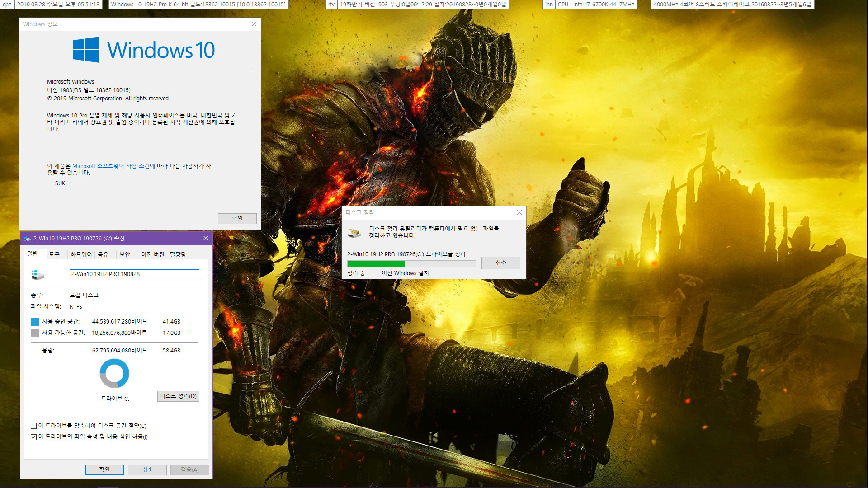The height and width of the screenshot is (488, 868).
Task: Click 취소 in the drive properties dialog
Action: tap(147, 469)
